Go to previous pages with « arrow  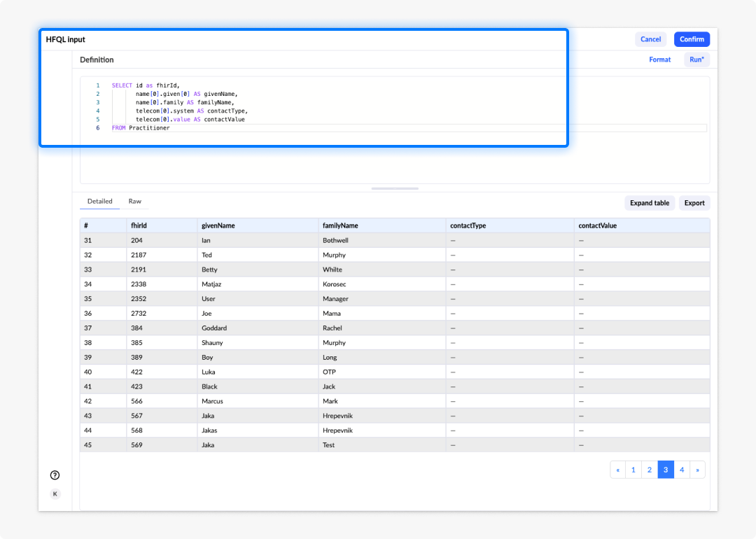617,470
